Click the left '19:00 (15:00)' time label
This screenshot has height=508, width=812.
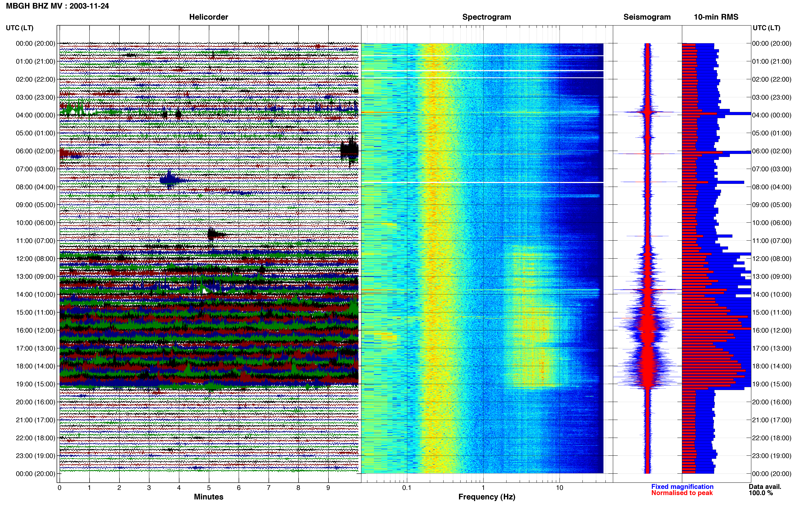tap(36, 384)
